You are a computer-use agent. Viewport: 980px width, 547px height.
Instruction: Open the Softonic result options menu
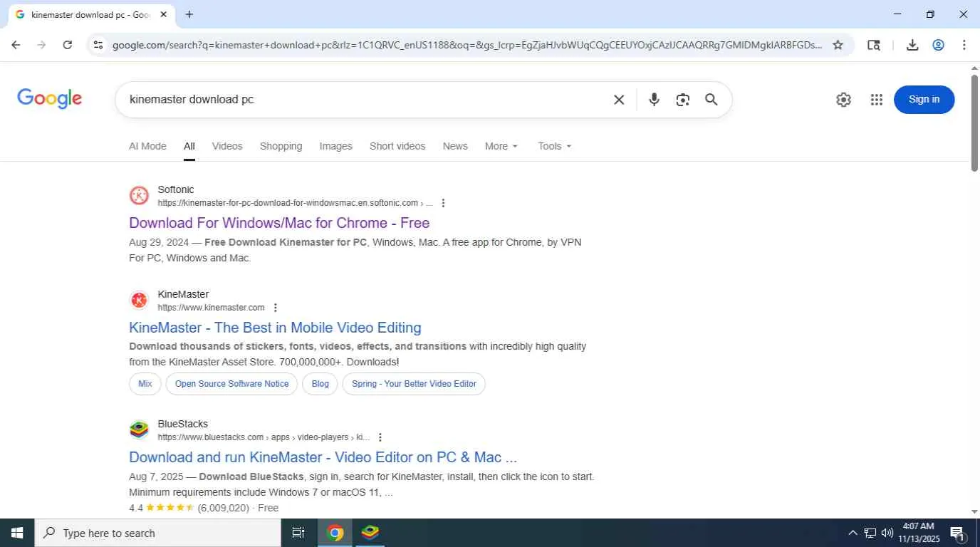point(443,203)
